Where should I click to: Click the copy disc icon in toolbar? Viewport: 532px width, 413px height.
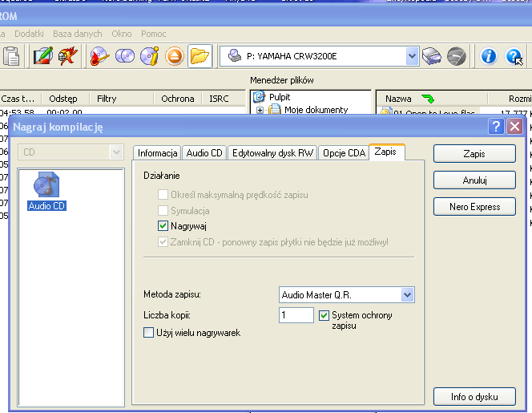click(x=124, y=56)
